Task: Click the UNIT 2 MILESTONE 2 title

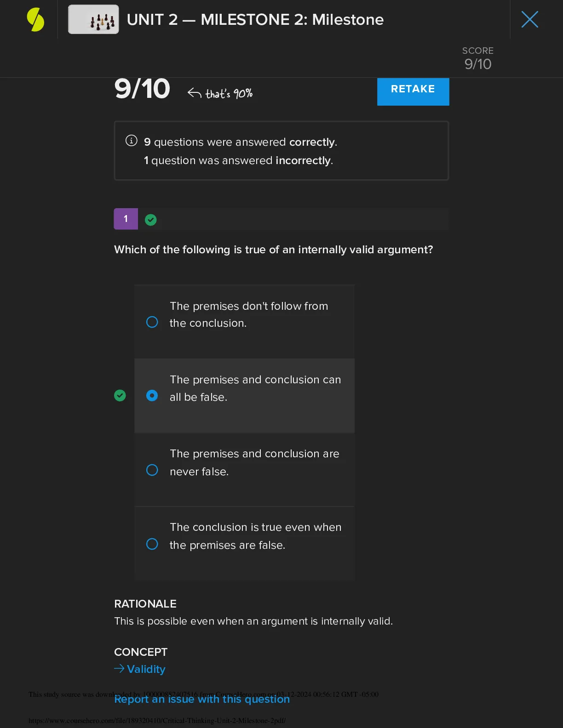Action: point(255,19)
